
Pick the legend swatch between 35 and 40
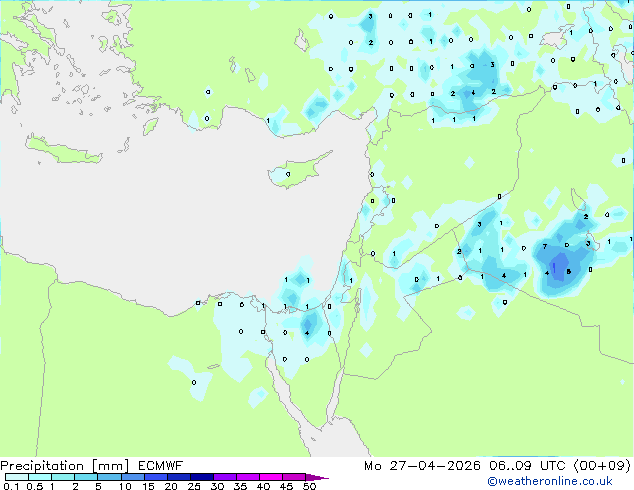point(247,477)
